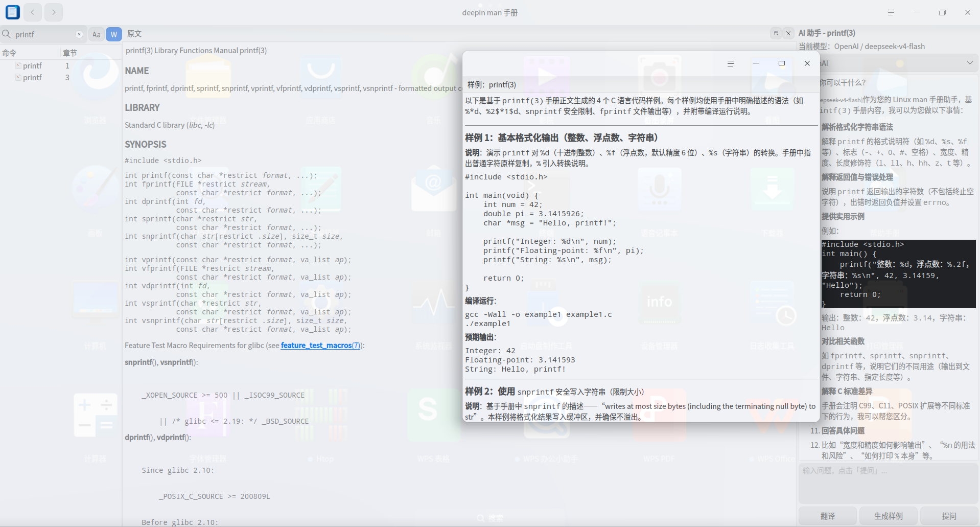Screen dimensions: 980x527
Task: Toggle the W whole-word match option
Action: [114, 34]
